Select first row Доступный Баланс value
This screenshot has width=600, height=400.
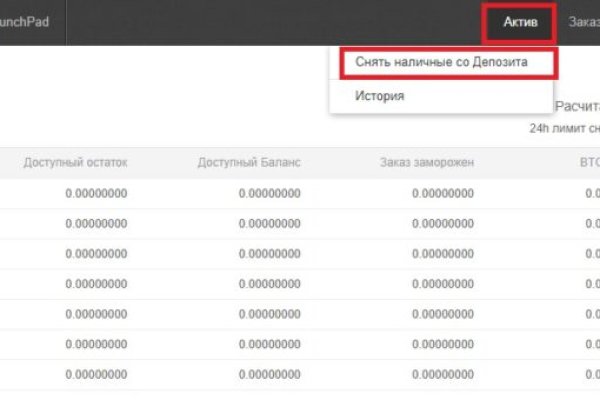pos(270,194)
